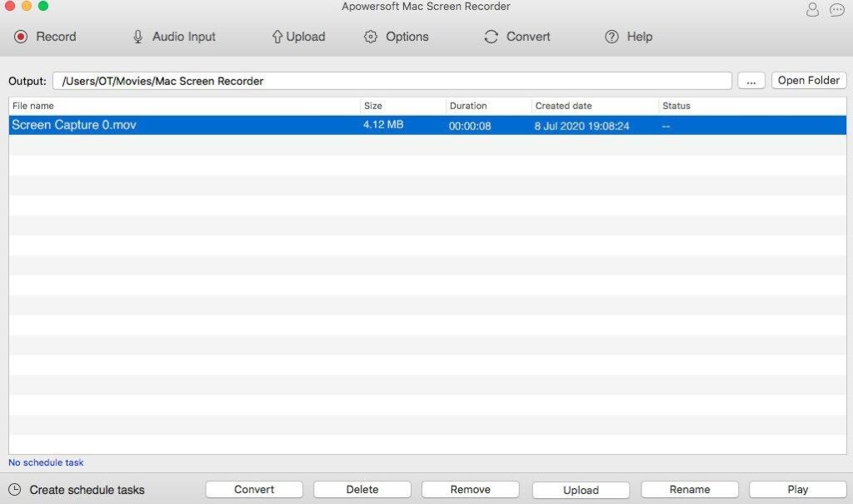Click the Output path input field
The height and width of the screenshot is (504, 853).
coord(392,81)
